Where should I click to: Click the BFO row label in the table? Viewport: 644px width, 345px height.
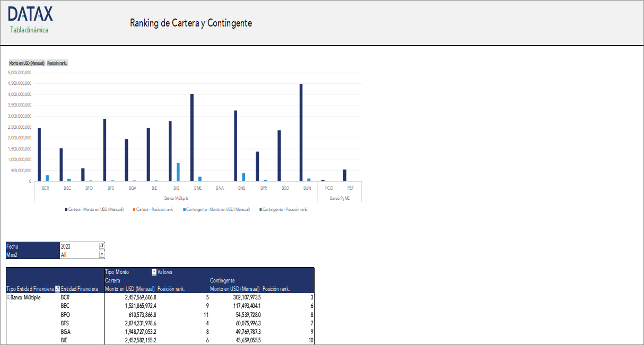(x=65, y=314)
